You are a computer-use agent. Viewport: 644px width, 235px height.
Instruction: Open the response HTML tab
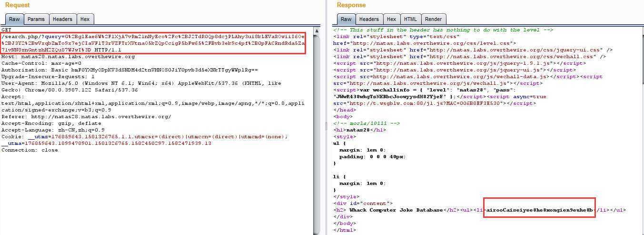coord(410,19)
